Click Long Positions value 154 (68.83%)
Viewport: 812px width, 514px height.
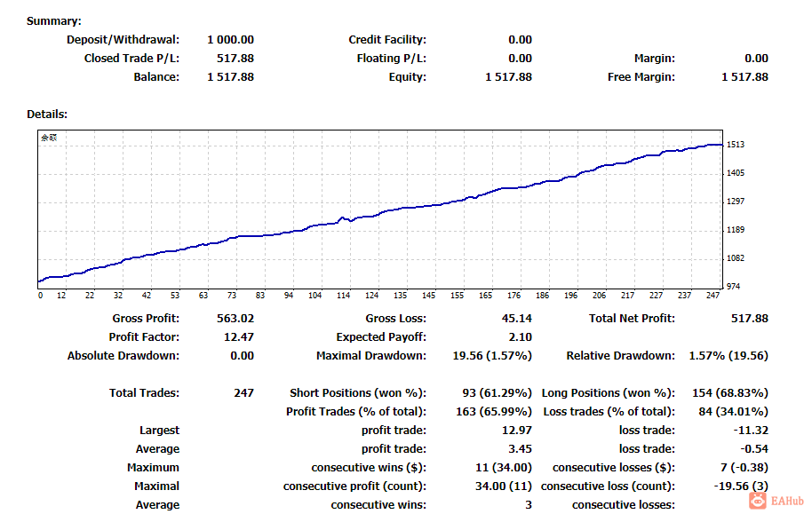click(730, 393)
